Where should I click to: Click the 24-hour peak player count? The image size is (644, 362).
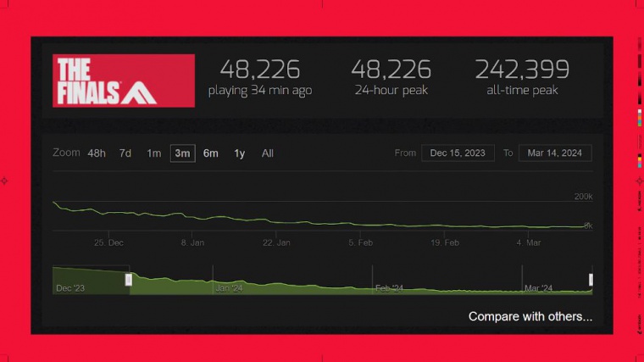coord(391,70)
